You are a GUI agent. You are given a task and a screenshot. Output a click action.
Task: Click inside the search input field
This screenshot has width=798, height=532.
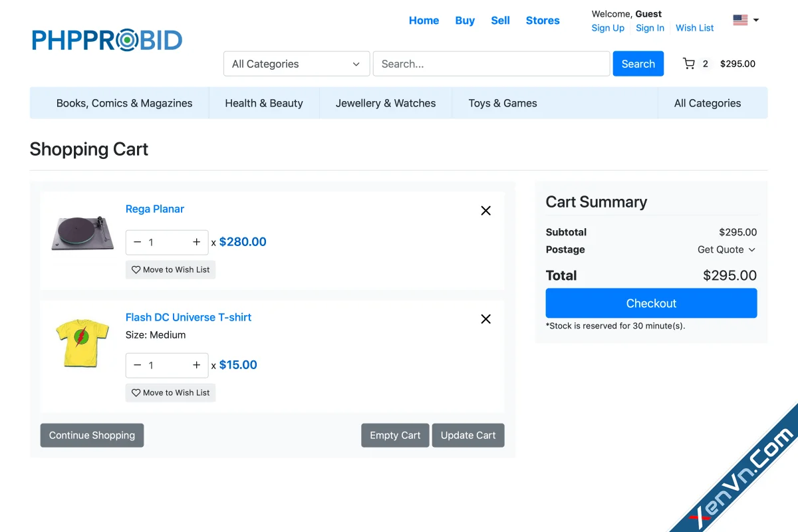click(491, 64)
